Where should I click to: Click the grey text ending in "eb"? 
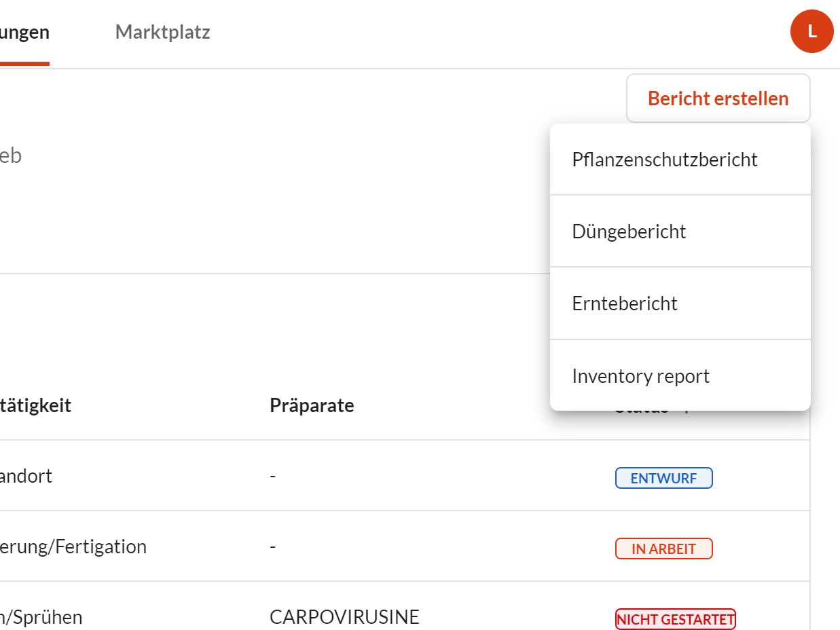pyautogui.click(x=11, y=156)
